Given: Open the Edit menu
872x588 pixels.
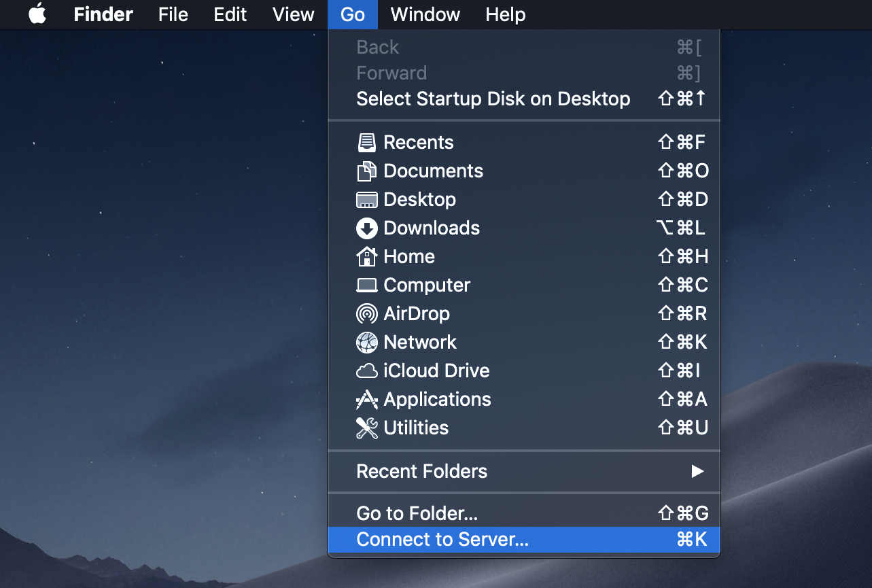Looking at the screenshot, I should 230,14.
